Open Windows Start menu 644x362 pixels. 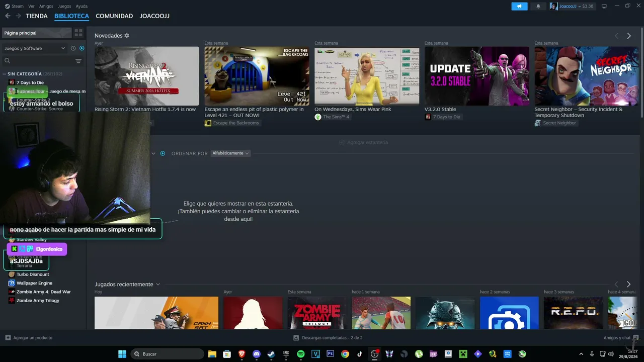(122, 354)
